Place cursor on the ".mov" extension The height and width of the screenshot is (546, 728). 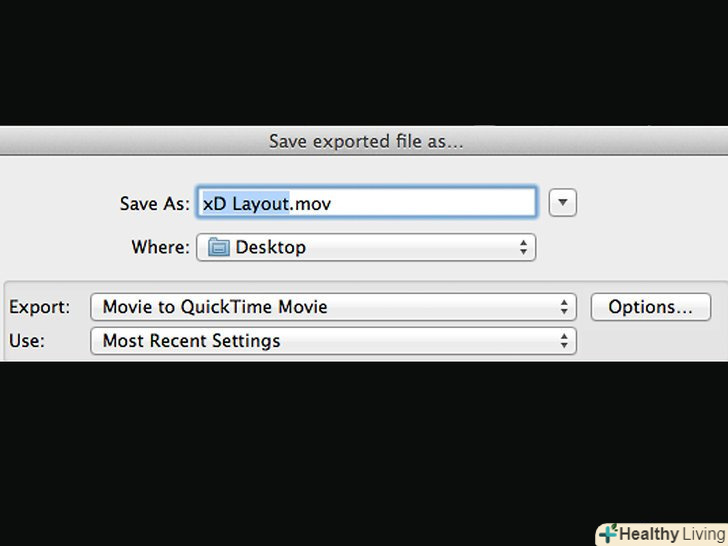[x=311, y=203]
